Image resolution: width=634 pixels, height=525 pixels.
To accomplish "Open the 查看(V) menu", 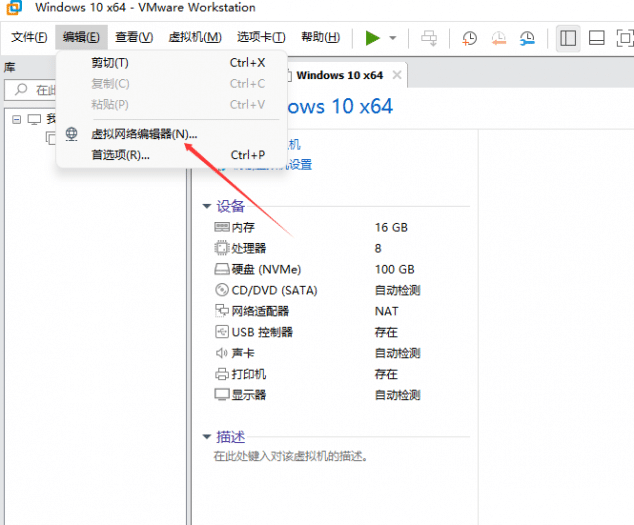I will (134, 37).
